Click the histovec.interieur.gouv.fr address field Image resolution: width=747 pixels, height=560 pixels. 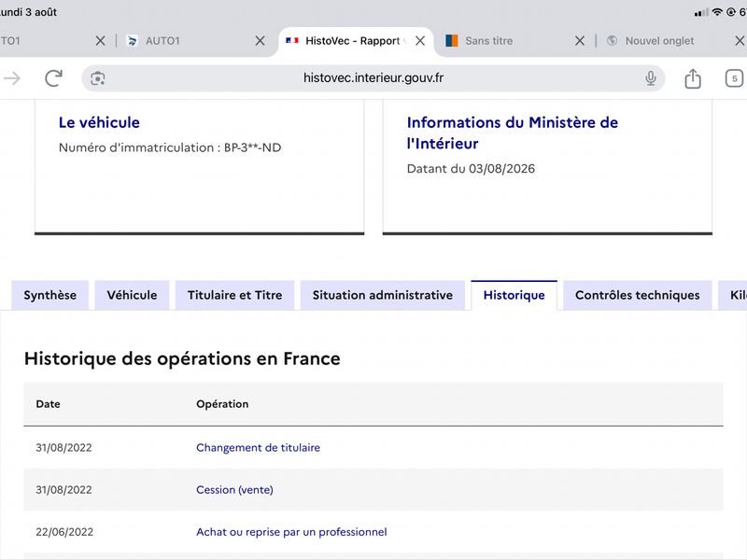(x=373, y=78)
